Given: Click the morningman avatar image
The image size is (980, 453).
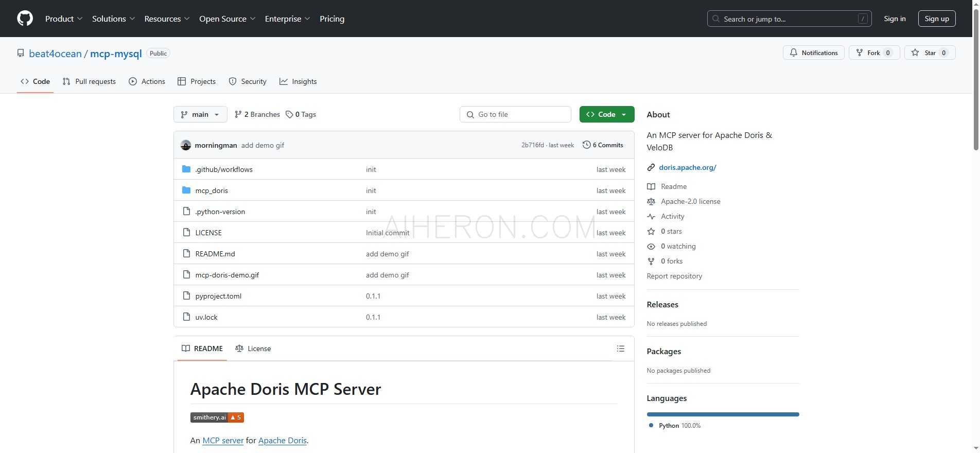Looking at the screenshot, I should point(186,145).
